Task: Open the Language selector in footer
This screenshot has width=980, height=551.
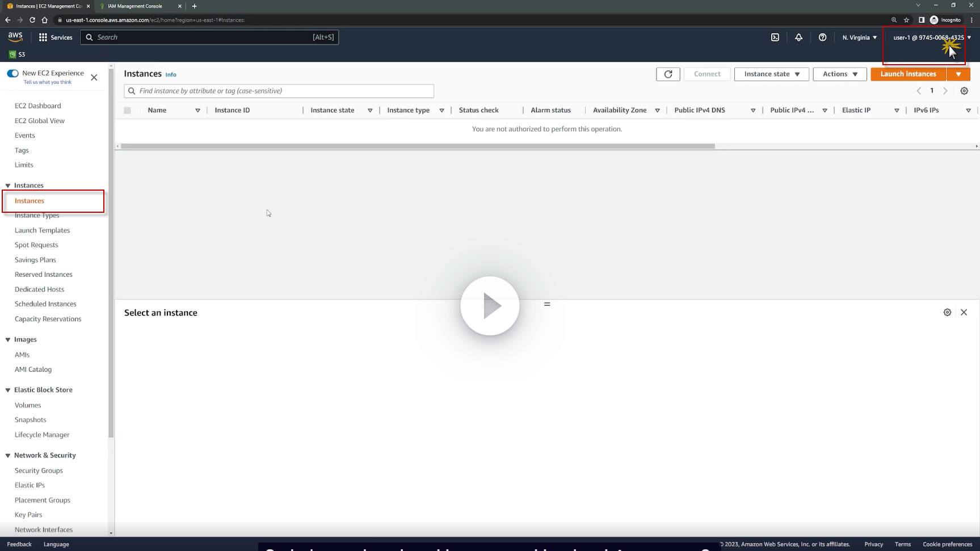Action: [56, 544]
